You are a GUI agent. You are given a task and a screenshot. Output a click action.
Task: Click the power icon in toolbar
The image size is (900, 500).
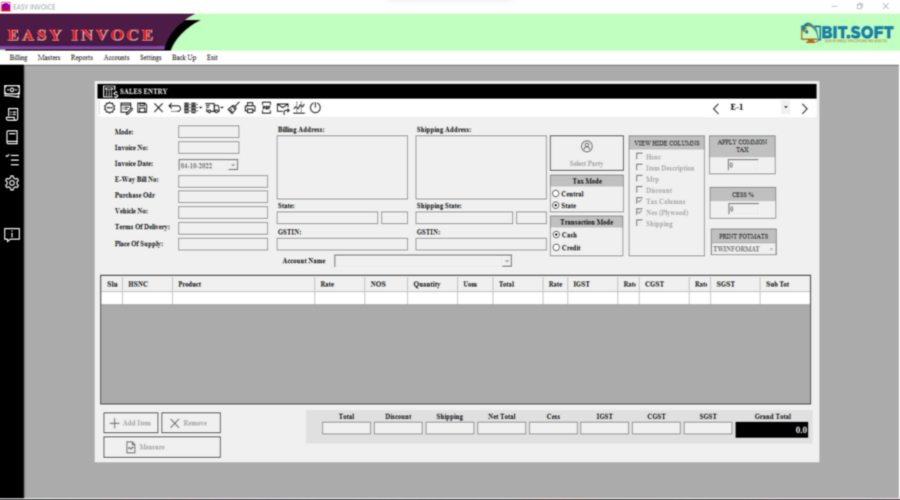click(315, 108)
